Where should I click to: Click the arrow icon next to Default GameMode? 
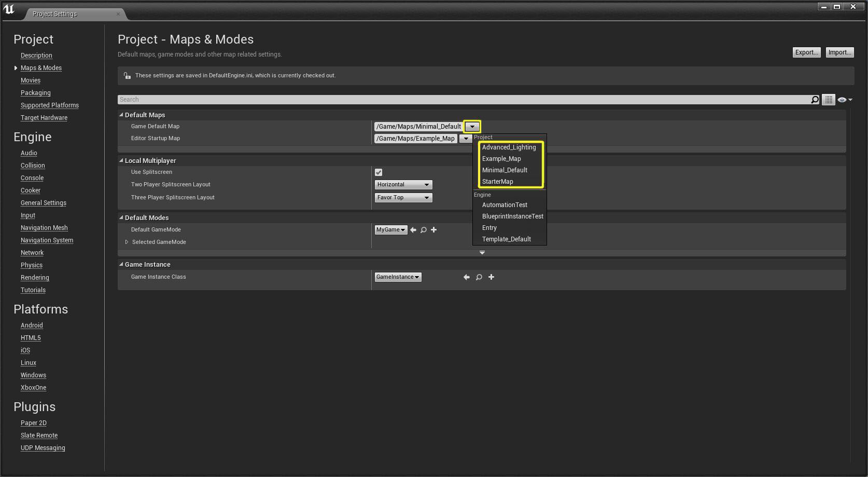coord(413,230)
